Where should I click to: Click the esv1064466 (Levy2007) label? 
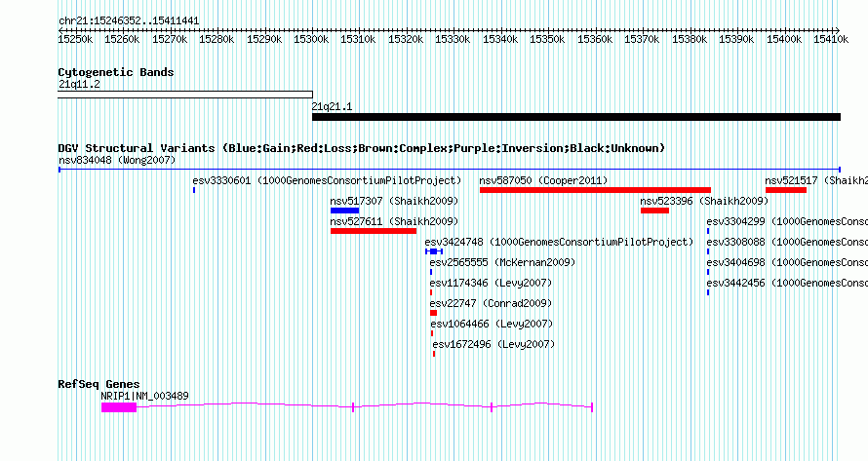[493, 325]
